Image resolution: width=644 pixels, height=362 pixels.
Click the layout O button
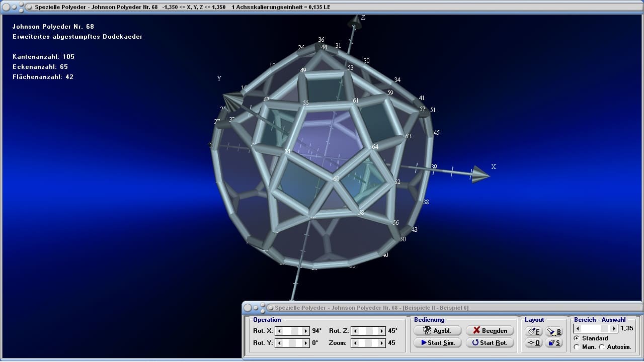tap(533, 343)
